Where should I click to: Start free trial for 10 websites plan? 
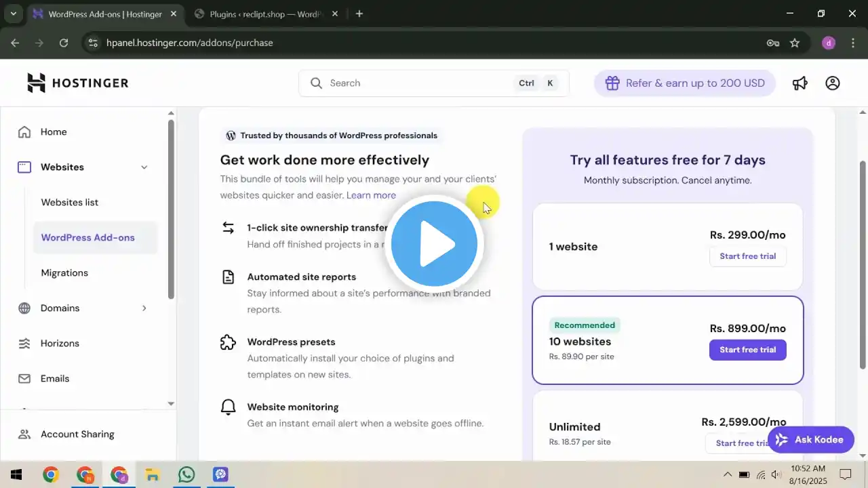(748, 350)
